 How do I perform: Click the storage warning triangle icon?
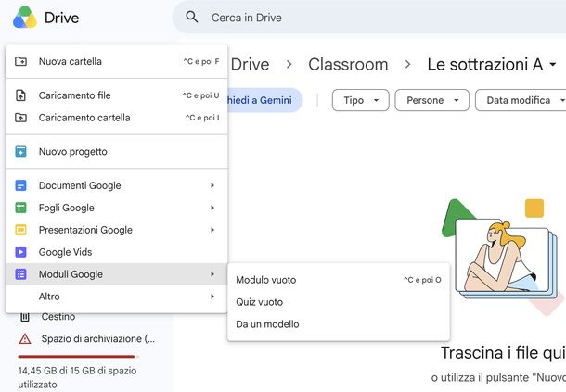[x=24, y=338]
